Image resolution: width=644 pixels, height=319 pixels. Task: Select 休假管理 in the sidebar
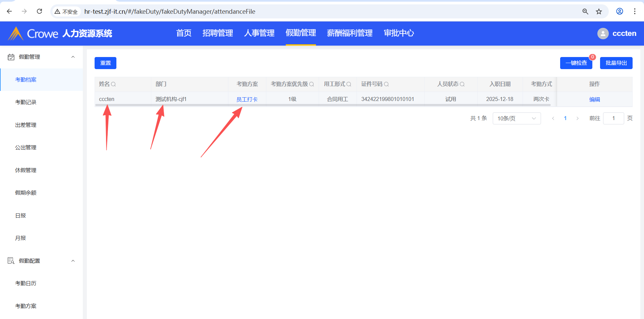pyautogui.click(x=42, y=170)
